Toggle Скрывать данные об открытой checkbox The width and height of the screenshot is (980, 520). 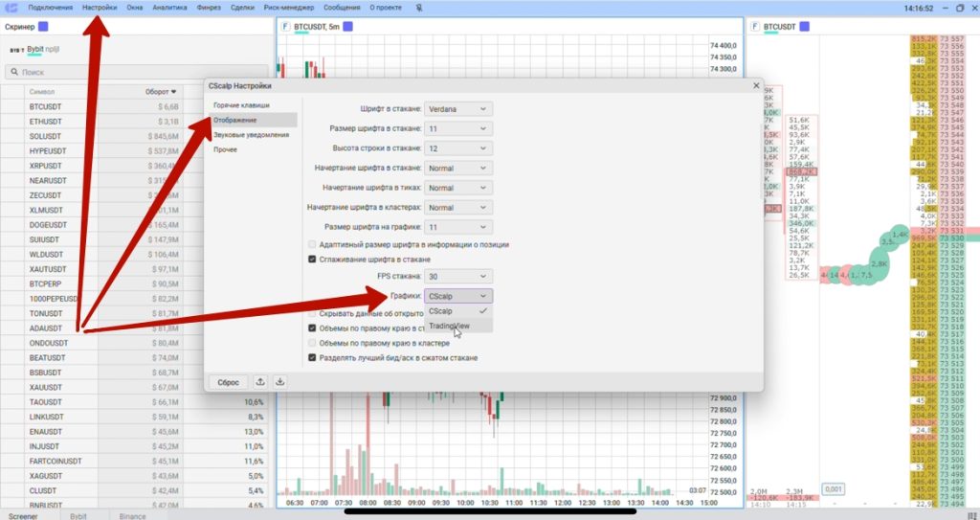(313, 313)
